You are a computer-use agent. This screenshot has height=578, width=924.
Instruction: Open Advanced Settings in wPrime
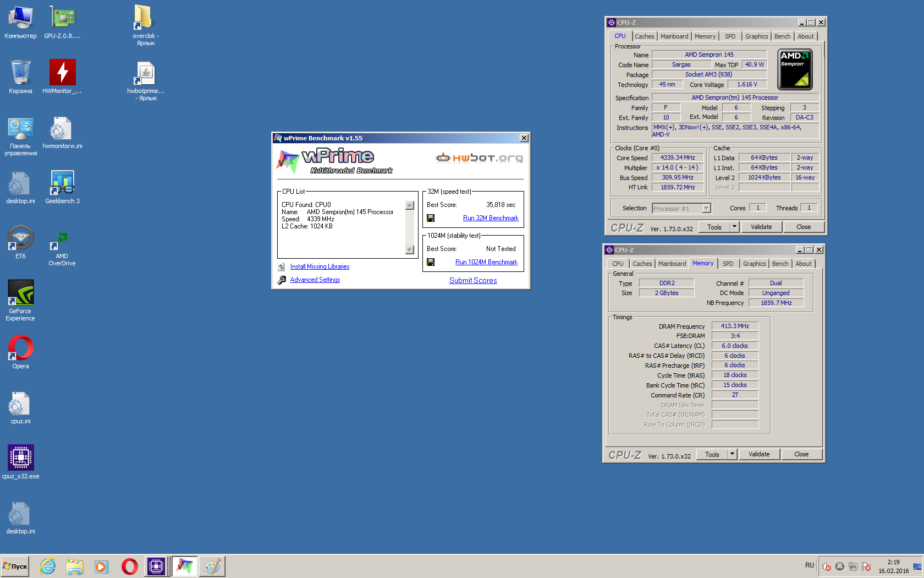coord(315,280)
